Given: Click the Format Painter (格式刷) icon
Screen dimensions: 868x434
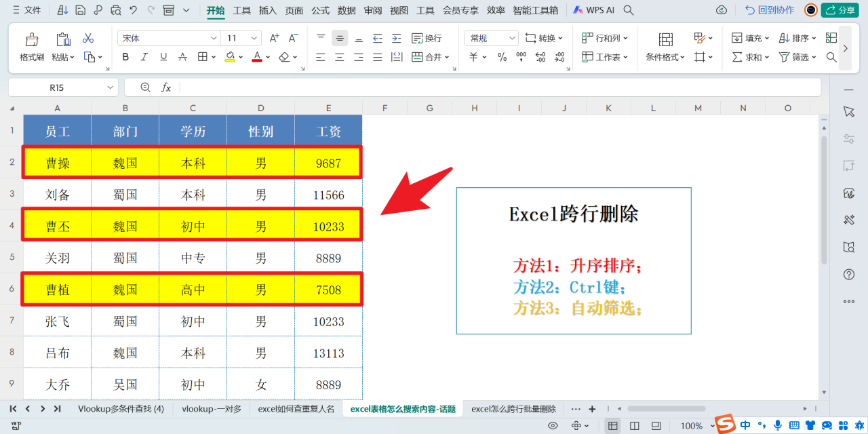Looking at the screenshot, I should 32,39.
